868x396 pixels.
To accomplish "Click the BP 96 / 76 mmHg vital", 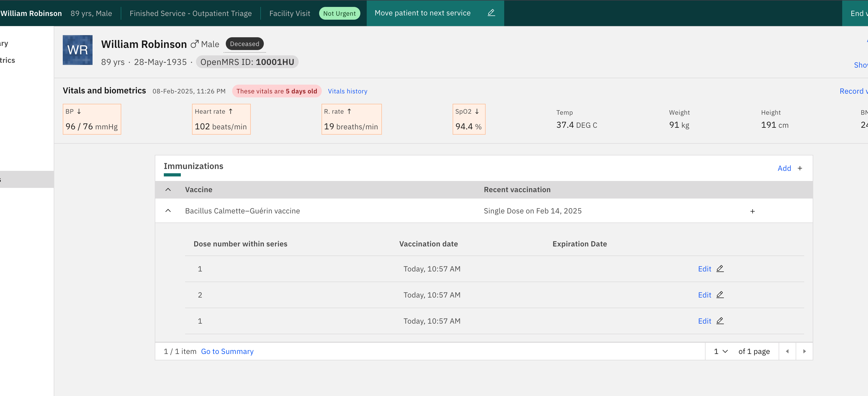I will [92, 119].
